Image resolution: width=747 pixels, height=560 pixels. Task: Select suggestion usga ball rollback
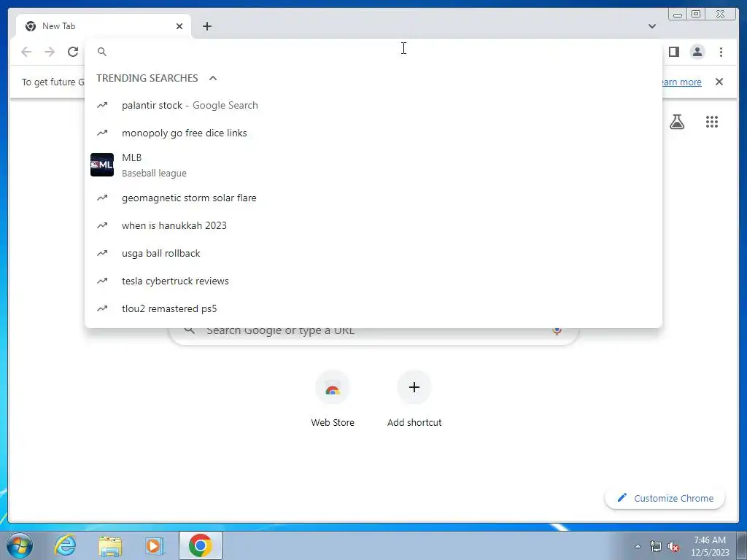coord(373,253)
